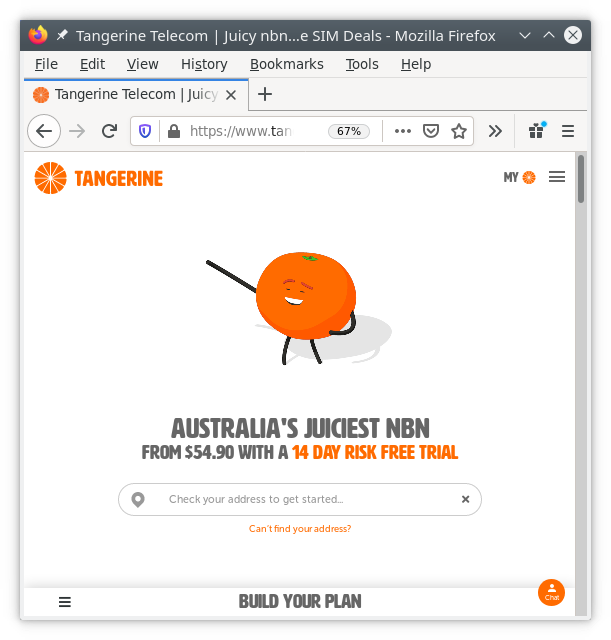Viewport: 611px width, 640px height.
Task: Click the forward navigation arrow
Action: (77, 131)
